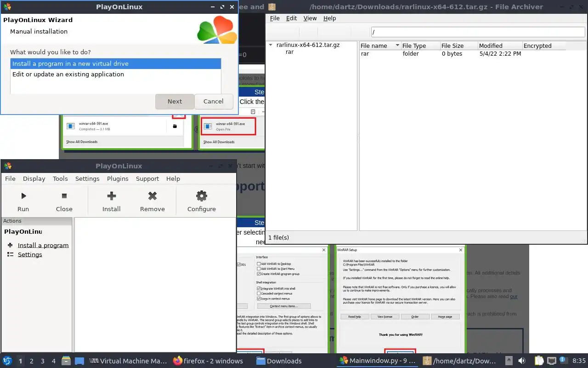Open the Help menu in PlayOnLinux

[x=173, y=178]
